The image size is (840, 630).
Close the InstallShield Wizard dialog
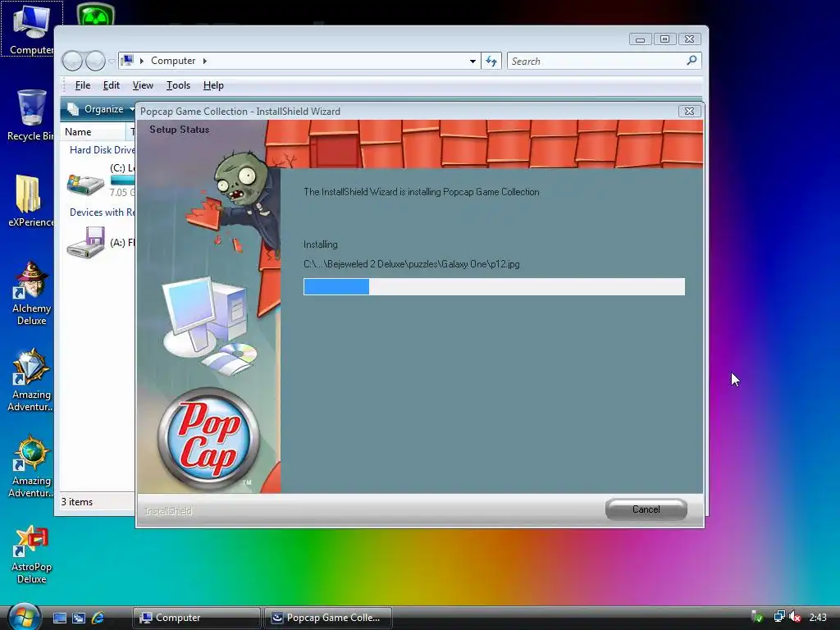pos(689,111)
